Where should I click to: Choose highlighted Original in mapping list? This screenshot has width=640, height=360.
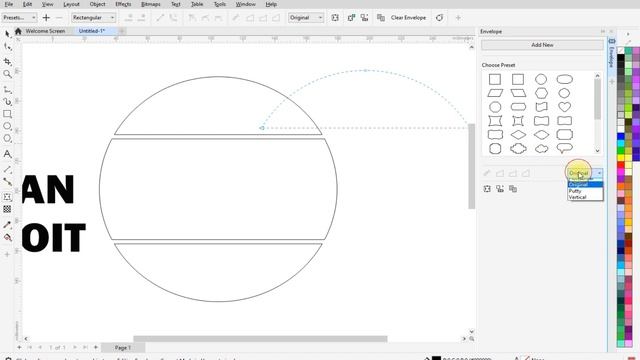tap(585, 184)
